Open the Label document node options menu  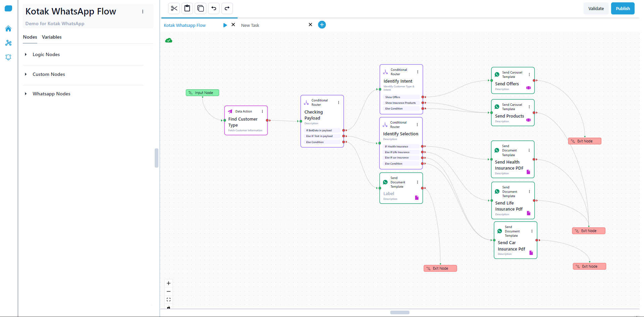point(418,182)
